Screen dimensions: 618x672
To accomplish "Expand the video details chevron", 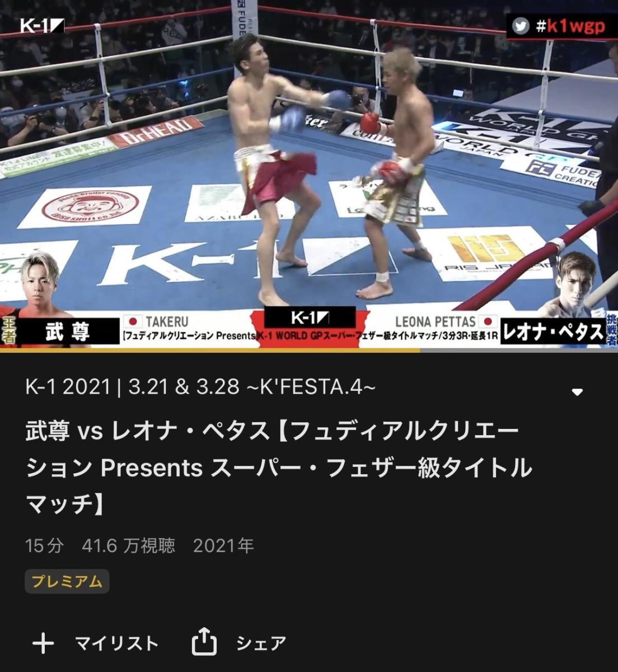I will pos(577,392).
